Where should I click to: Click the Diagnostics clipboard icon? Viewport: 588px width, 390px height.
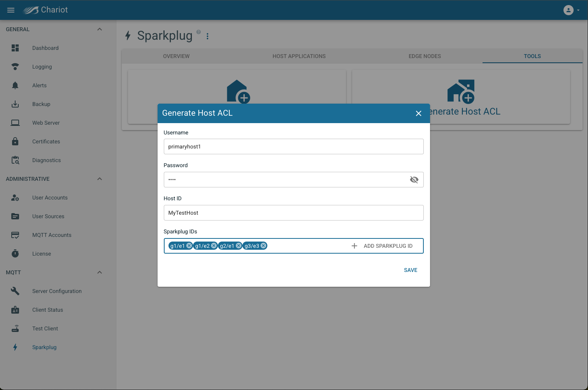(15, 160)
